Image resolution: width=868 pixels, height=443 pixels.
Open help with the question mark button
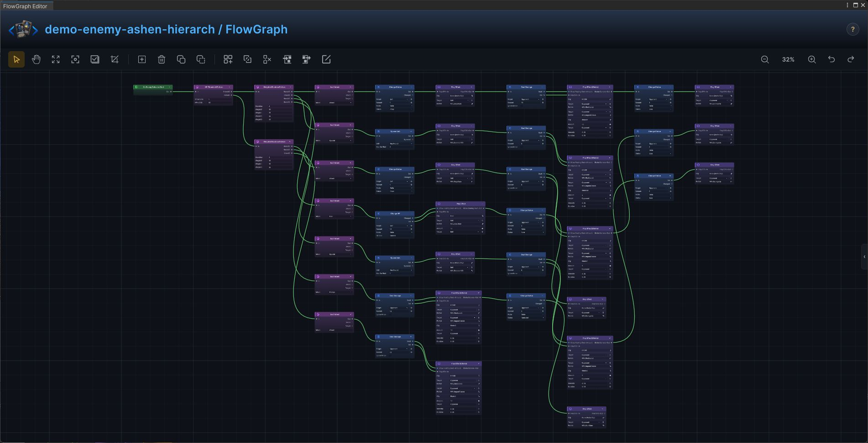pos(852,29)
